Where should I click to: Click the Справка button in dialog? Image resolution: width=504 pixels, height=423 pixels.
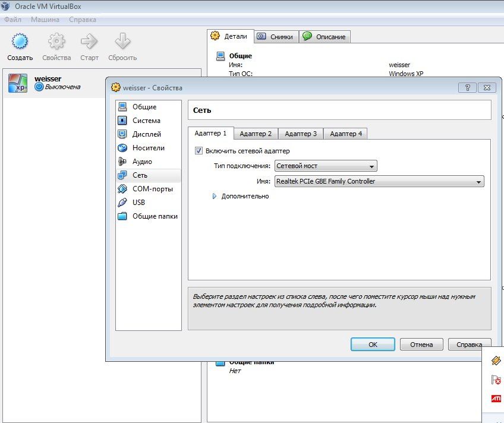470,345
